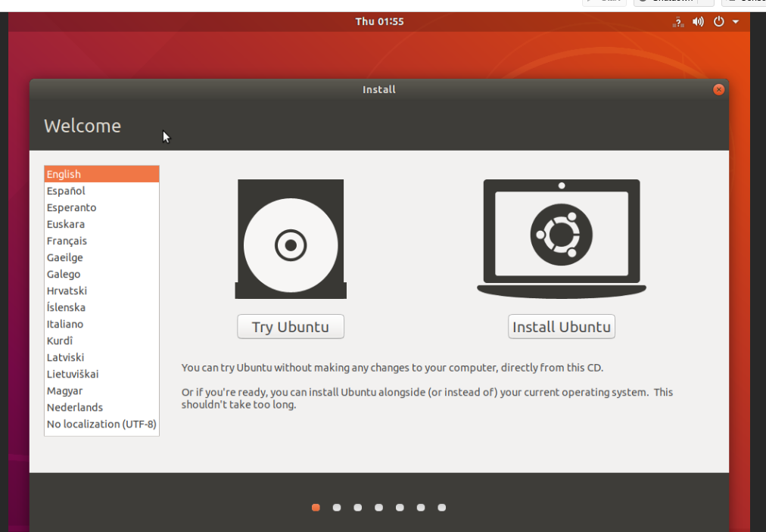Image resolution: width=766 pixels, height=532 pixels.
Task: Close the Install window with orange button
Action: coord(718,89)
